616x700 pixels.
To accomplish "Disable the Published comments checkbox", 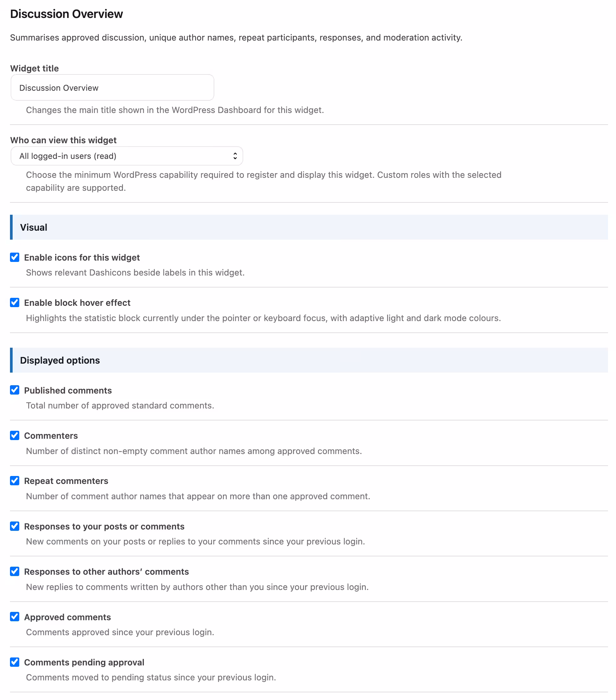I will [x=15, y=390].
